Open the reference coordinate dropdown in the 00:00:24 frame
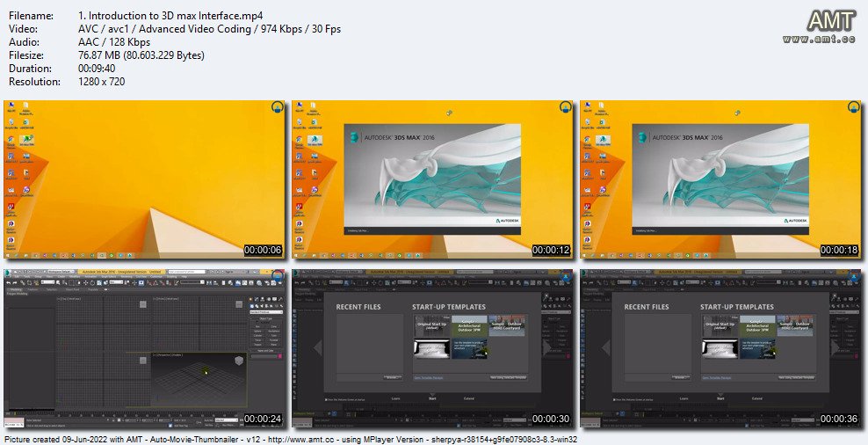Image resolution: width=868 pixels, height=445 pixels. [116, 282]
